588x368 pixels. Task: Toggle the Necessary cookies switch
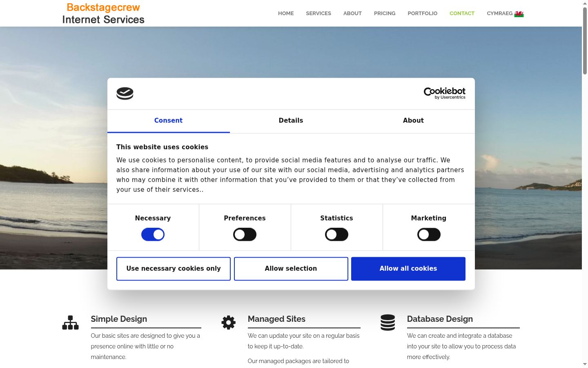153,235
